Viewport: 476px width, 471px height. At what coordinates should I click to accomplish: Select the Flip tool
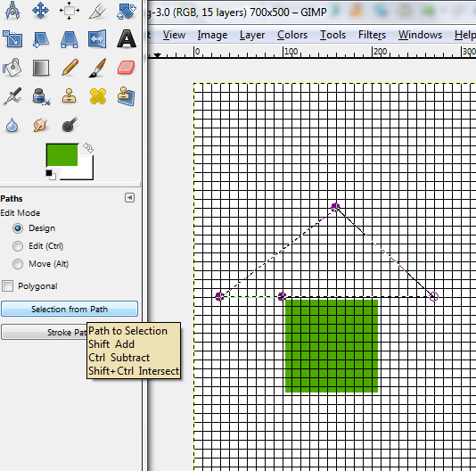pyautogui.click(x=98, y=39)
